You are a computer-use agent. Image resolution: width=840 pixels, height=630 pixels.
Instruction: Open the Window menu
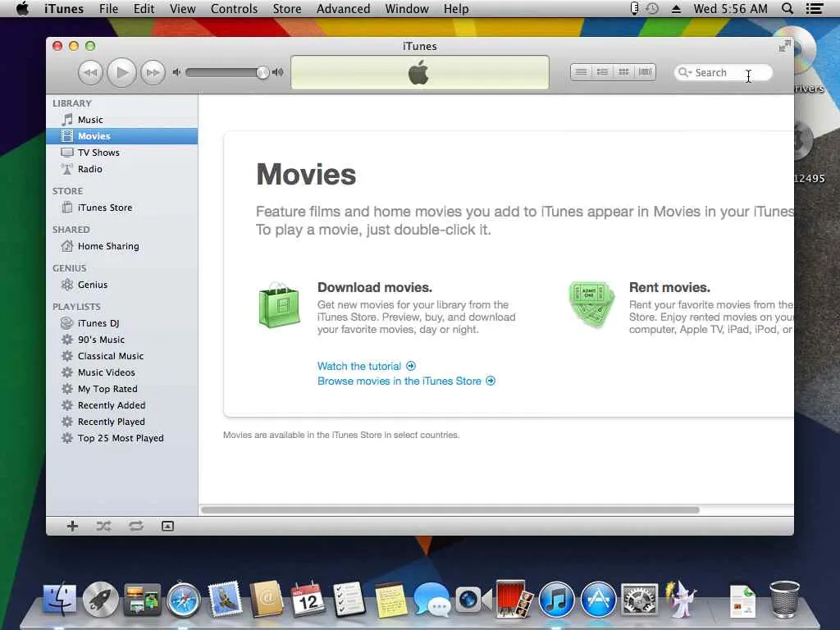point(407,8)
